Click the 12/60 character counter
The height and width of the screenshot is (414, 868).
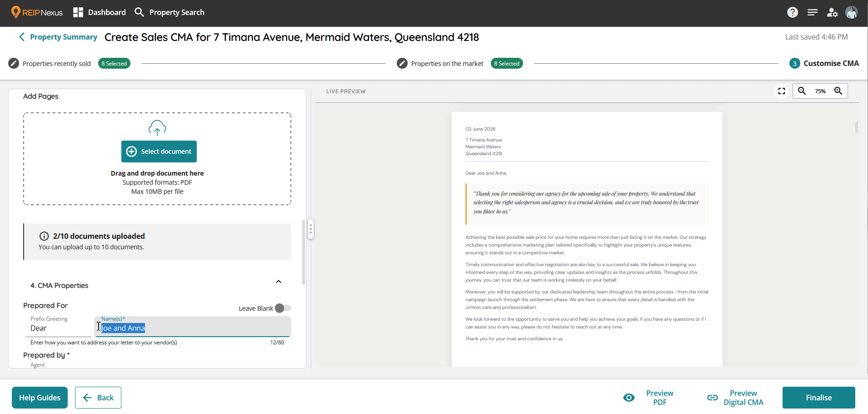pos(277,343)
